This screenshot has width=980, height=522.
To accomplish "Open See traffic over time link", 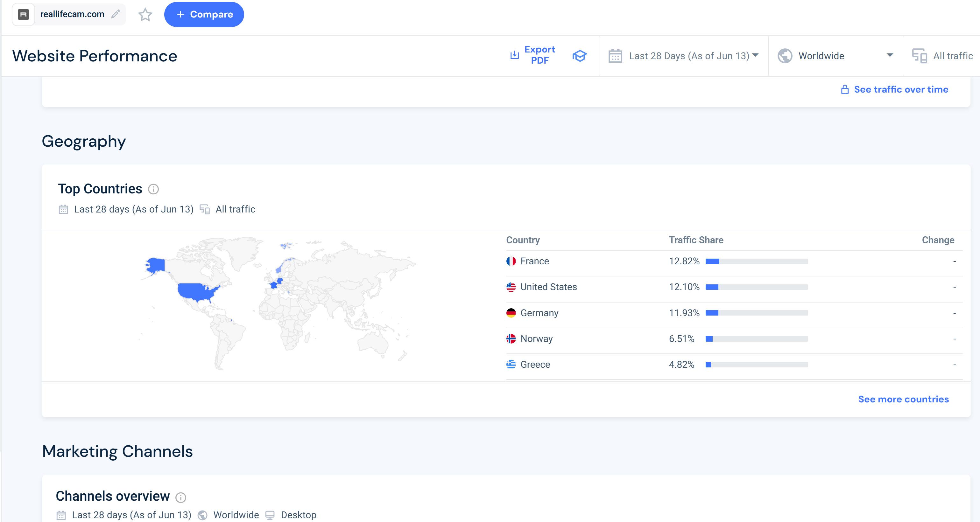I will coord(901,89).
